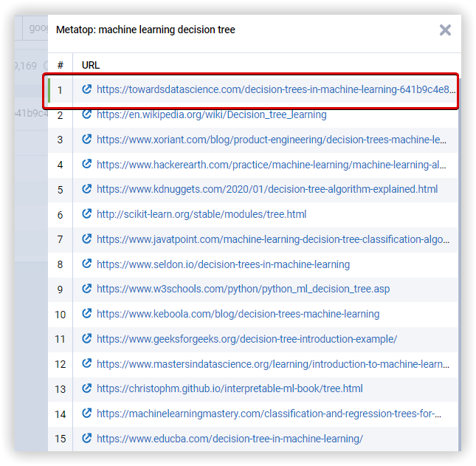476x466 pixels.
Task: Open the machinelearningmastery.com classification trees link
Action: 269,414
